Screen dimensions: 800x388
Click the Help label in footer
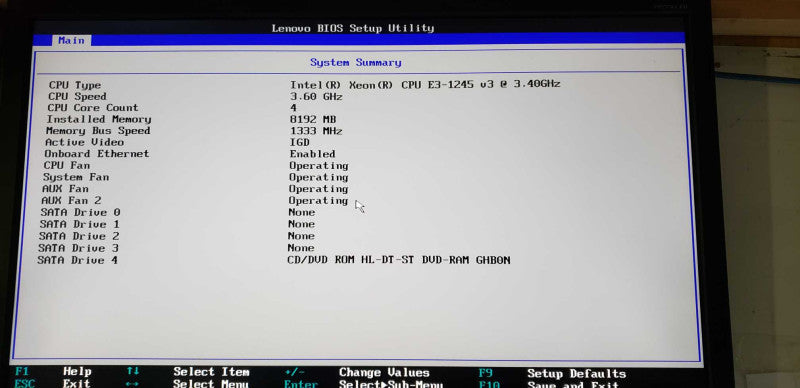click(x=77, y=372)
